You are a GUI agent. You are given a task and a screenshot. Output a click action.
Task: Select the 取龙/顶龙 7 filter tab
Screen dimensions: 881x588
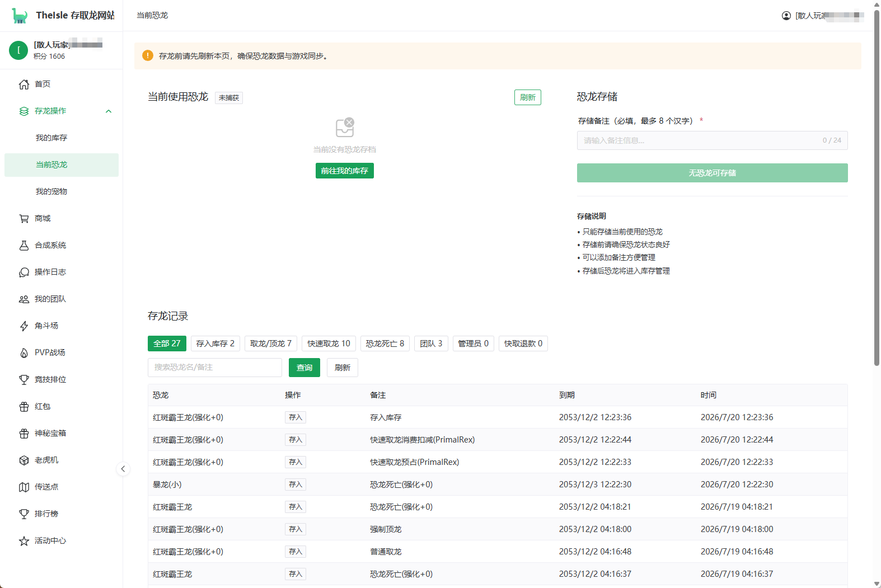coord(271,344)
